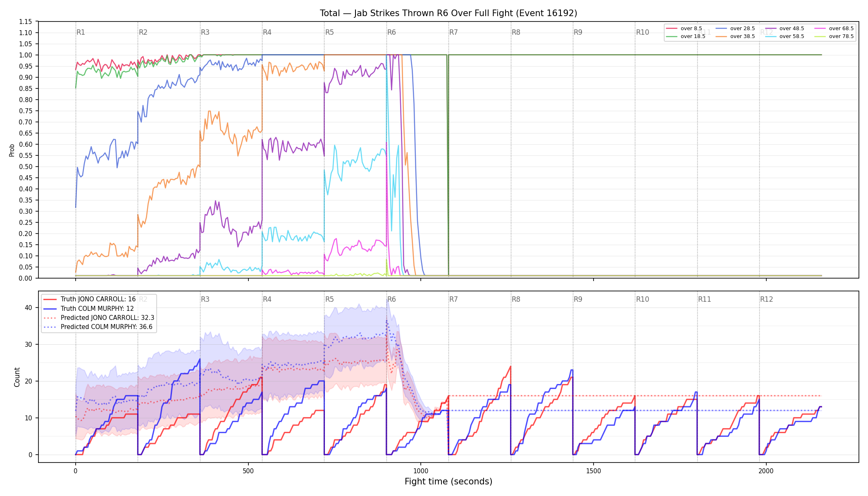Click the R2 round label in Prob chart
This screenshot has height=496, width=868.
pyautogui.click(x=143, y=32)
